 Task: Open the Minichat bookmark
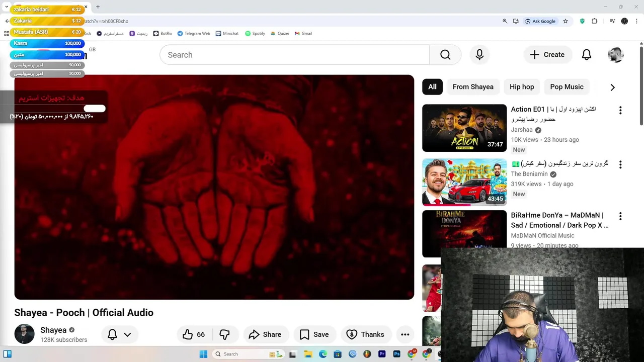(227, 33)
